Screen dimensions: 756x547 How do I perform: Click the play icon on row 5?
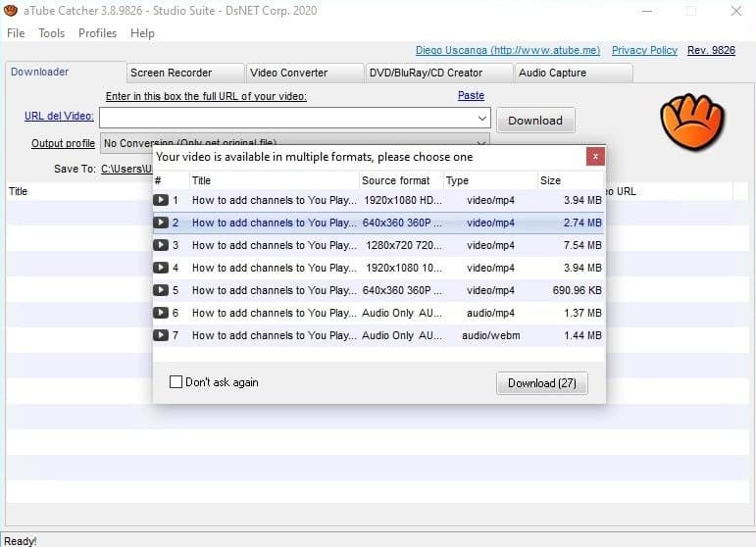point(161,290)
